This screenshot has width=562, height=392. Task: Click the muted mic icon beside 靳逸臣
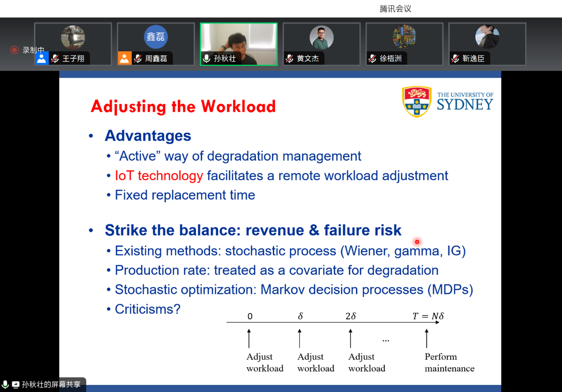455,58
